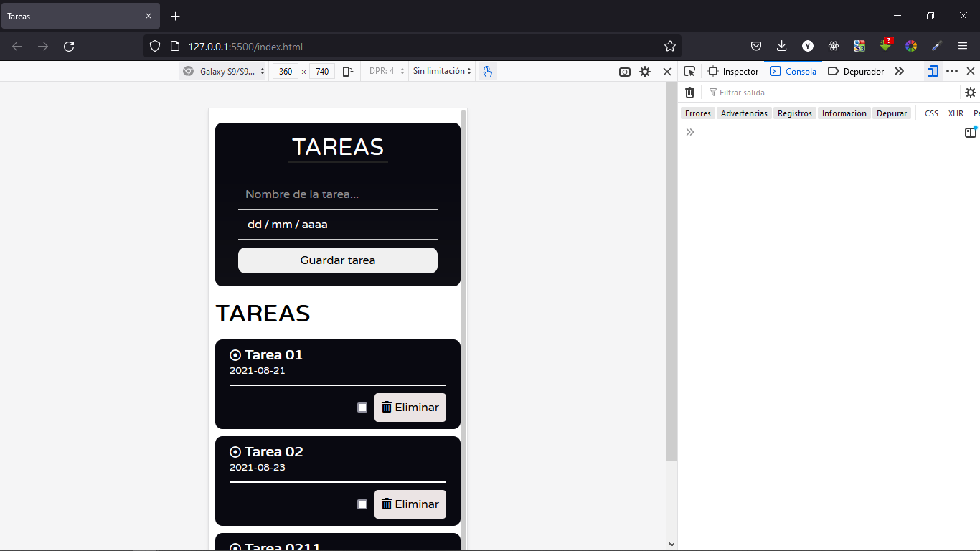Click the round Y extension icon
Viewport: 980px width, 551px height.
808,46
